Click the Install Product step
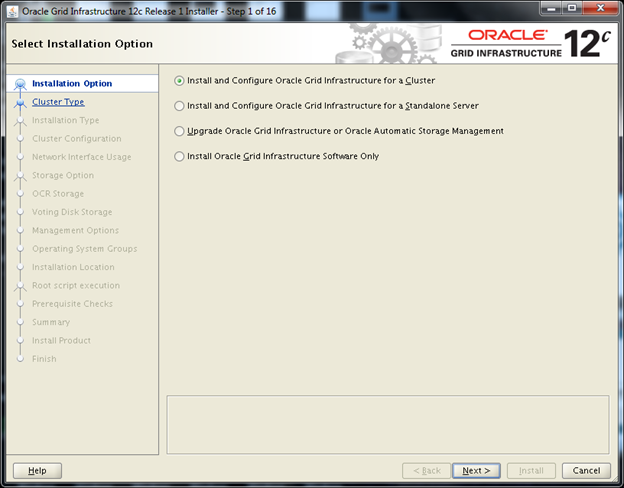Screen dimensions: 624x488 61,340
